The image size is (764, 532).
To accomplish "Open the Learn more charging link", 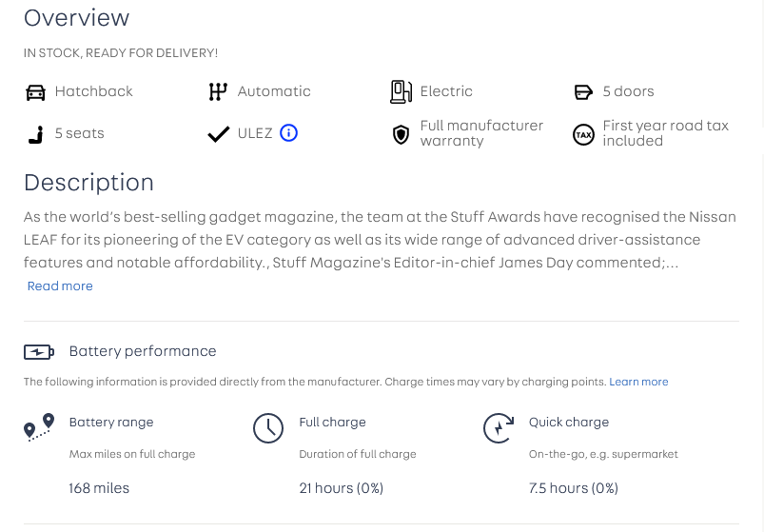I will (638, 382).
